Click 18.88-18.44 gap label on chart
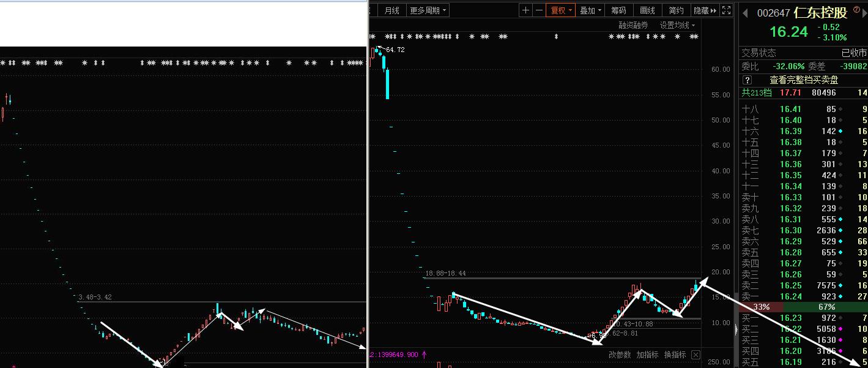This screenshot has height=368, width=868. coord(445,273)
